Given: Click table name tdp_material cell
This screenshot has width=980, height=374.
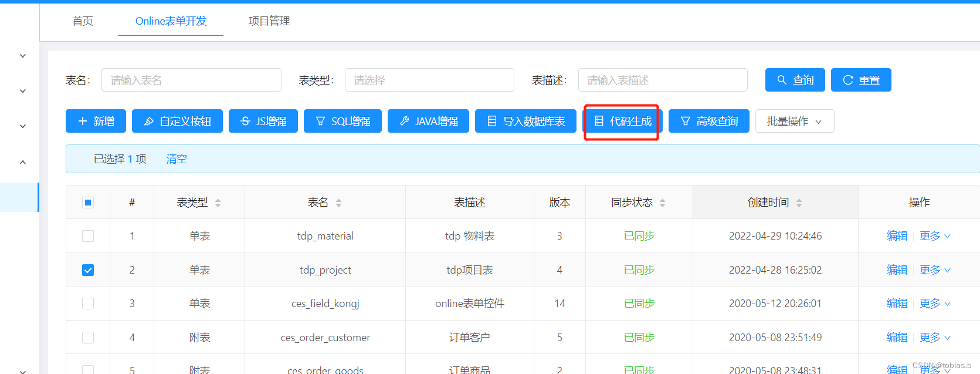Looking at the screenshot, I should point(325,236).
